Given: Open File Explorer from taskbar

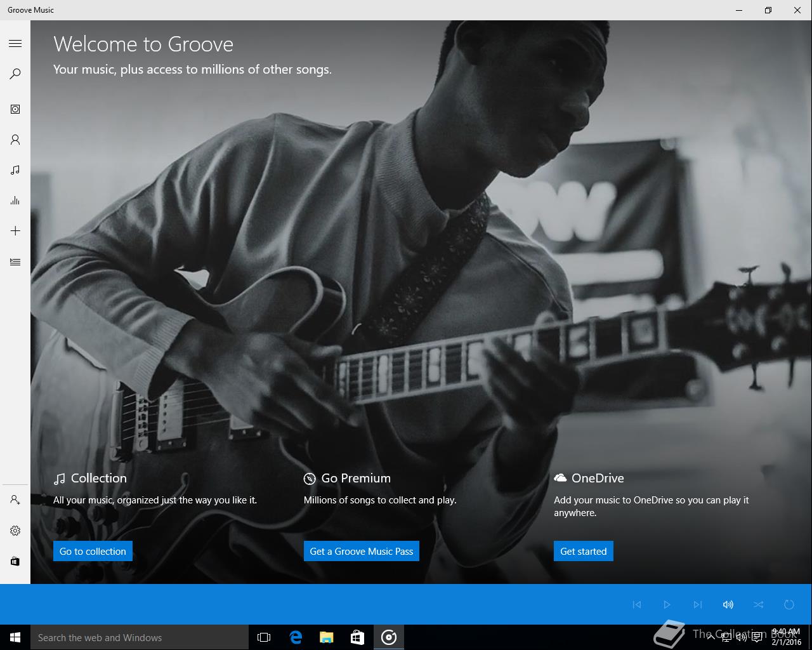Looking at the screenshot, I should (327, 637).
